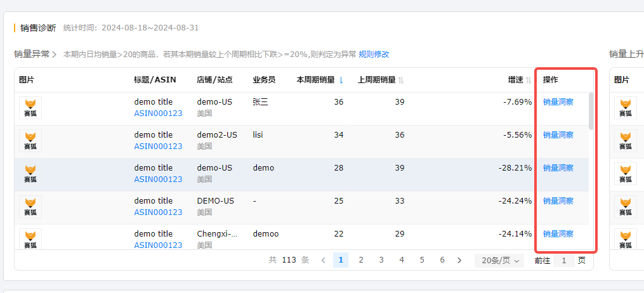This screenshot has height=293, width=644.
Task: Click the fox thumbnail in lisi's row
Action: [x=30, y=141]
